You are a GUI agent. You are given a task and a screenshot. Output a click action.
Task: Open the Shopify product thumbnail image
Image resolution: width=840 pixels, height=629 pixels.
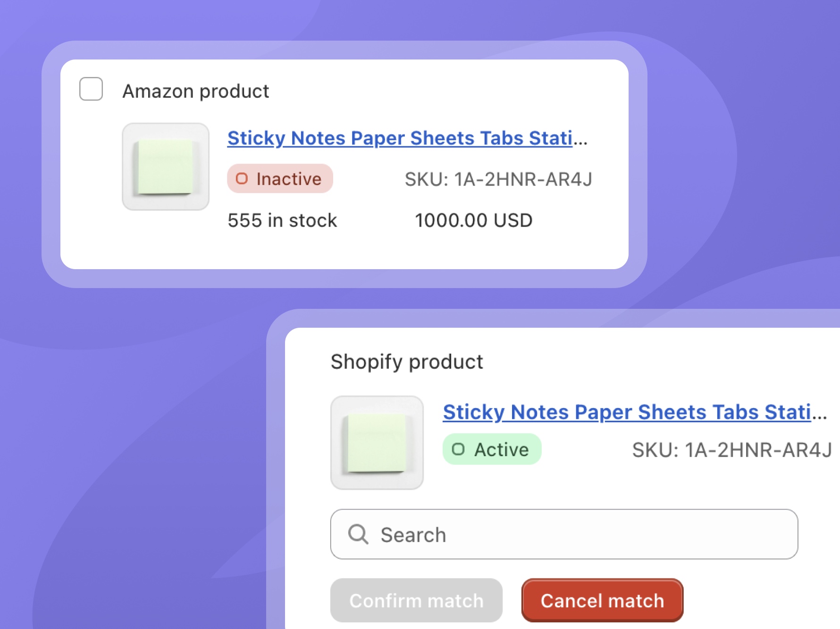click(x=377, y=442)
